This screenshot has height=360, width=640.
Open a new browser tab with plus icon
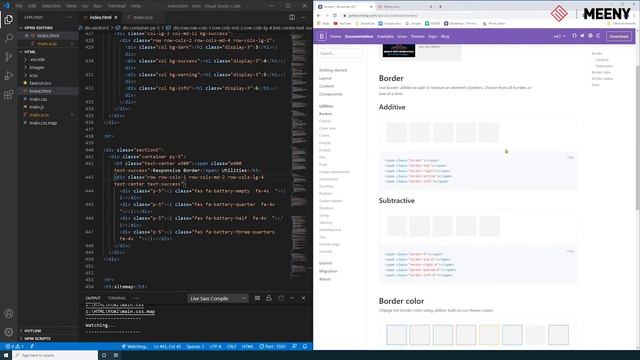pyautogui.click(x=440, y=7)
